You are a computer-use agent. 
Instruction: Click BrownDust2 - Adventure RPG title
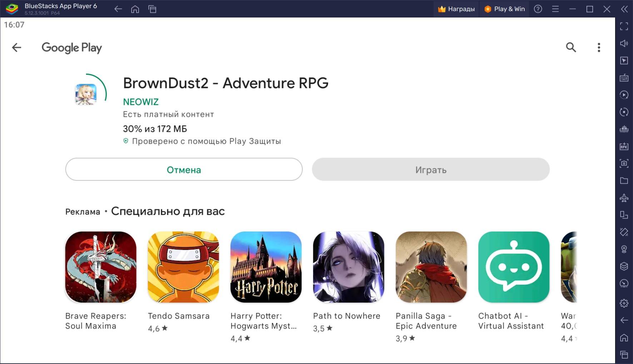(x=226, y=83)
